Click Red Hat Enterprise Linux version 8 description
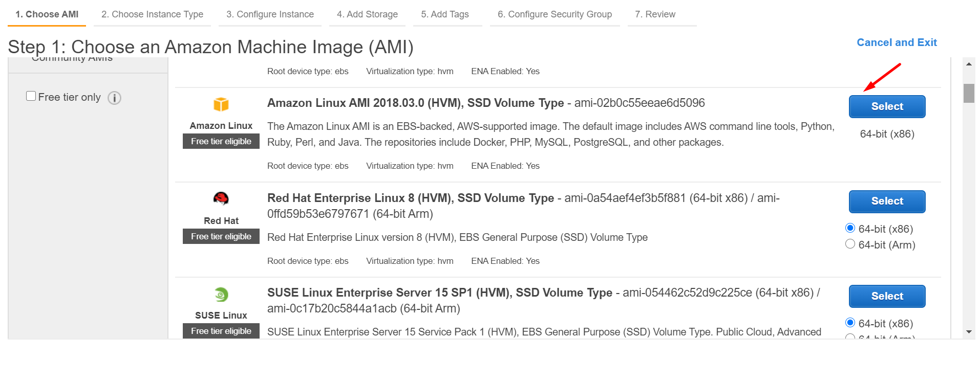The width and height of the screenshot is (980, 382). click(x=457, y=237)
